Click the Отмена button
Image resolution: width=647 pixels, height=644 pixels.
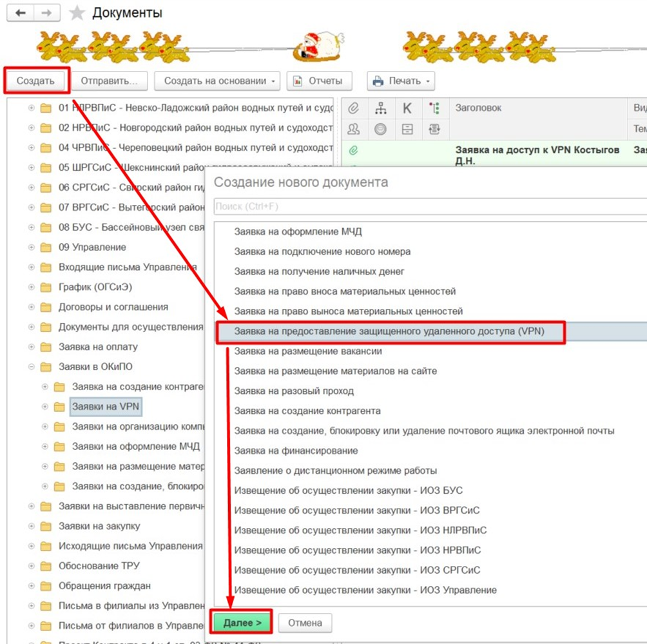305,623
